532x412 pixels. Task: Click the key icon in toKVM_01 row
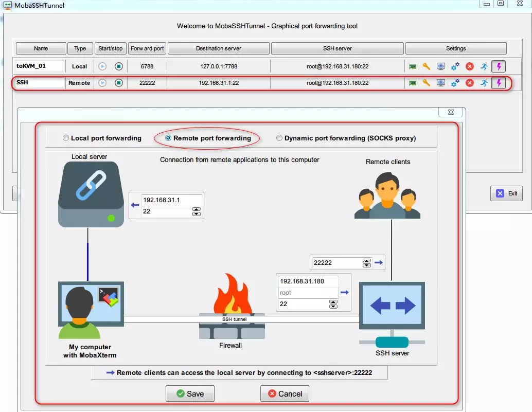click(x=427, y=66)
